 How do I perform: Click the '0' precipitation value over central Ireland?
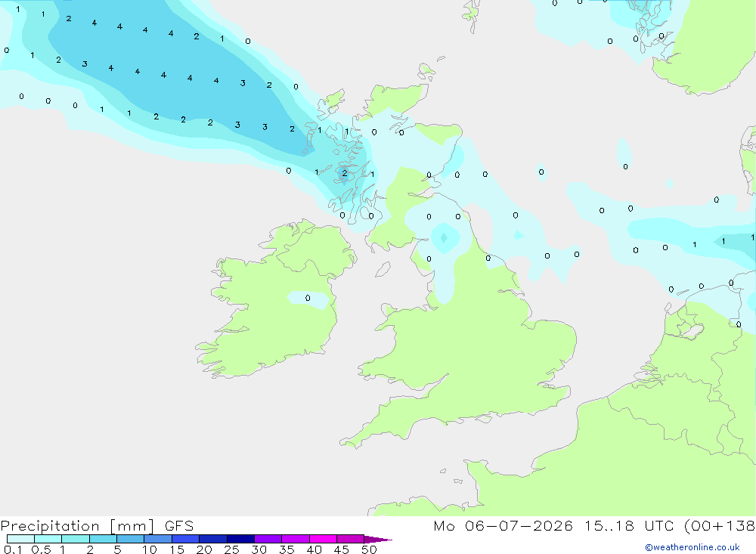pos(308,298)
